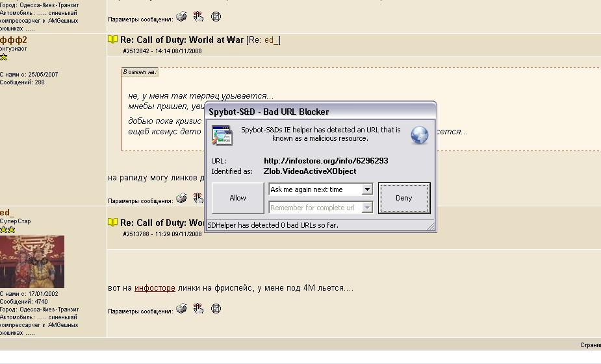Click the crossed-circle icon in the topmost row
This screenshot has width=601, height=364.
[x=216, y=17]
